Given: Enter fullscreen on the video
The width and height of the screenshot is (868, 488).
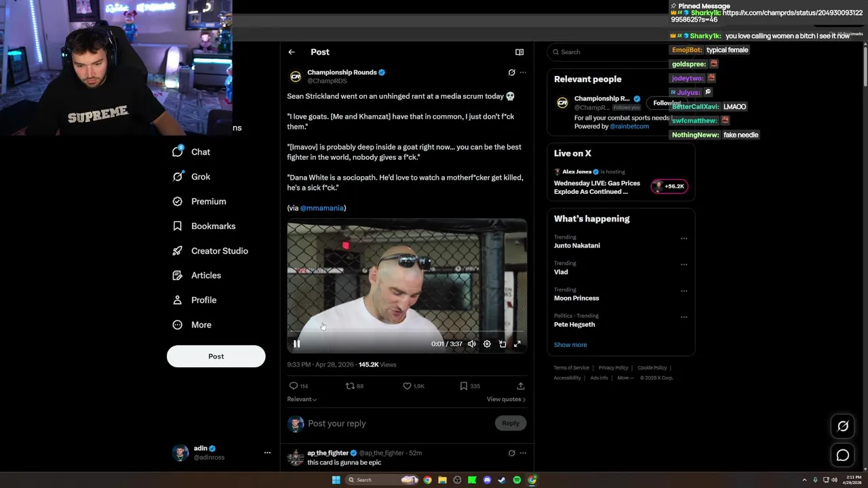Looking at the screenshot, I should [x=517, y=344].
